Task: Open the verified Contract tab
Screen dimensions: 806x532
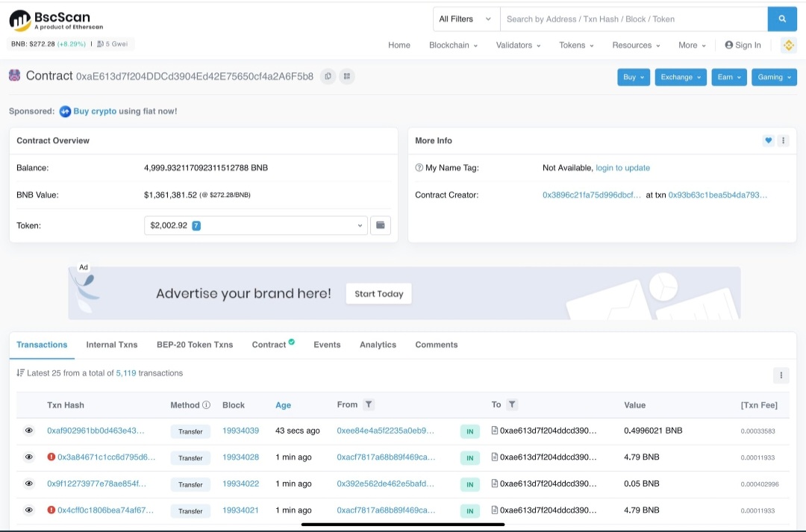Action: click(x=272, y=345)
